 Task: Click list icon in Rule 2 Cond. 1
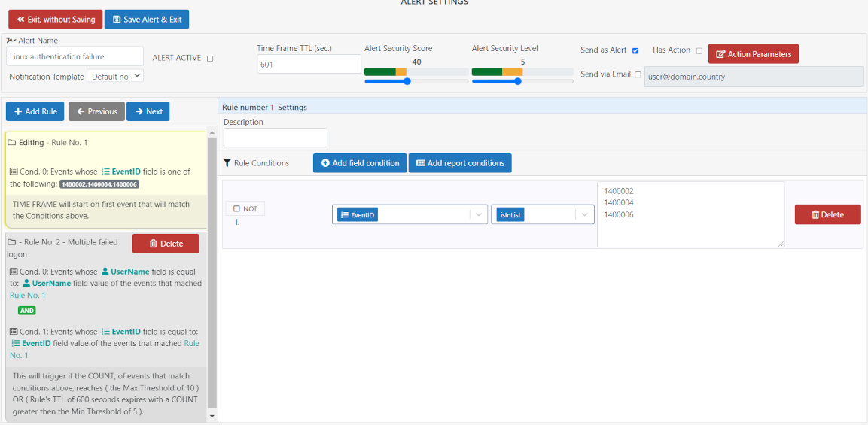14,332
